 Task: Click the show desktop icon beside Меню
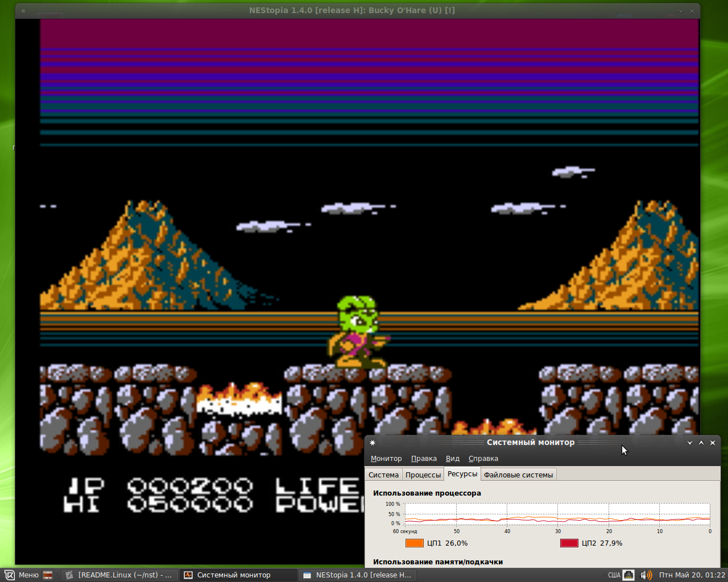pyautogui.click(x=48, y=575)
